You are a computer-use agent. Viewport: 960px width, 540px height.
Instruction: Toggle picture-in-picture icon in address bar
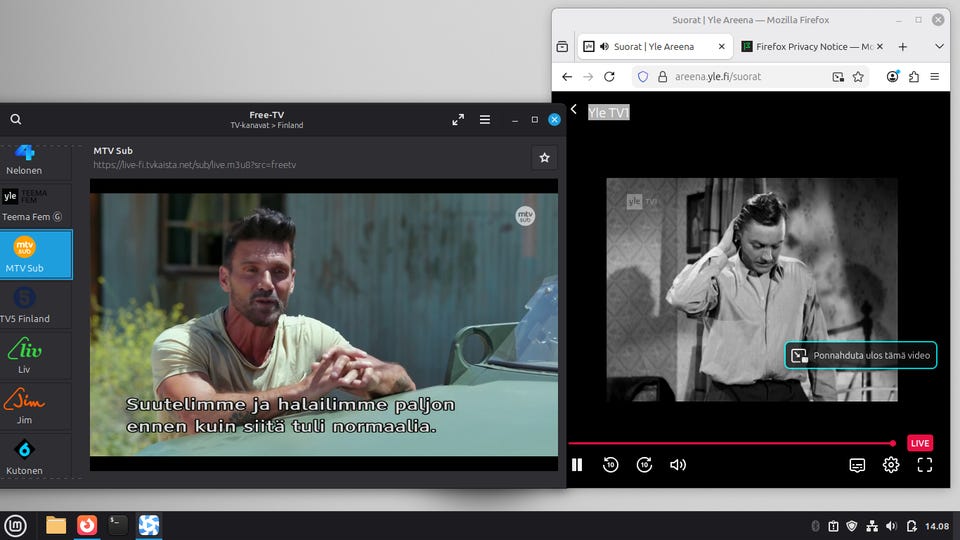pos(838,77)
